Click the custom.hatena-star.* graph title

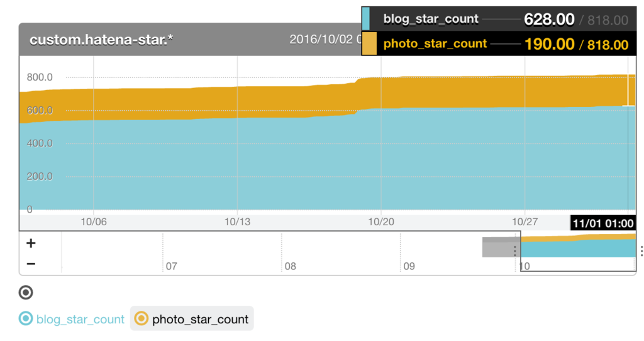[x=101, y=40]
